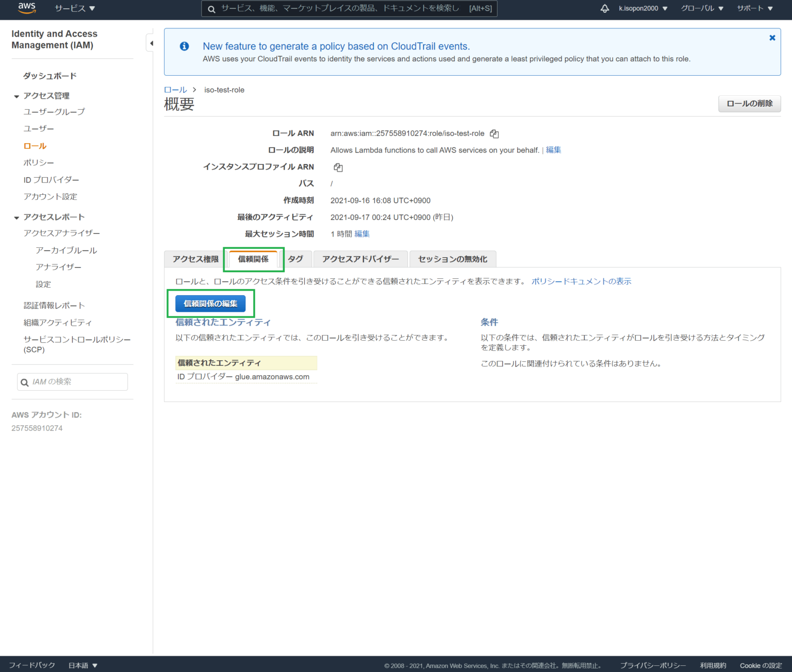The image size is (792, 672).
Task: Open the セッションの無効化 tab
Action: 452,259
